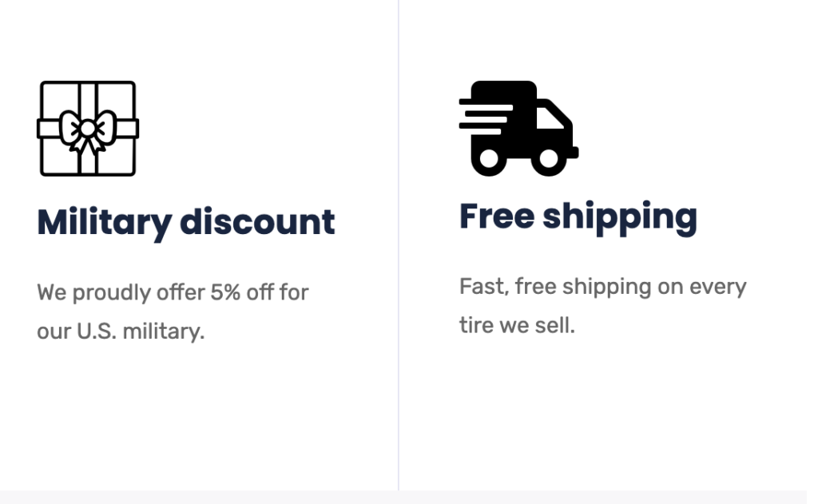Click the top ribbon strip of the gift box
This screenshot has width=818, height=504.
[88, 97]
